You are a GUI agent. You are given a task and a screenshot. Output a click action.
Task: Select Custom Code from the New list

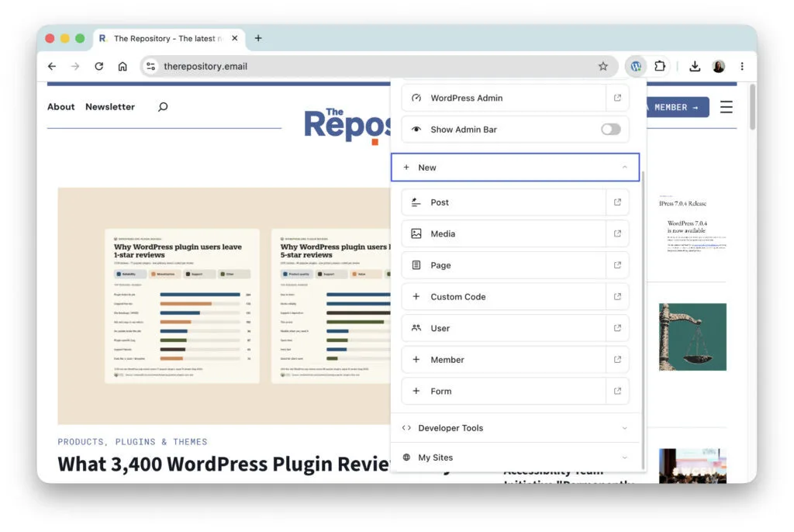point(504,296)
